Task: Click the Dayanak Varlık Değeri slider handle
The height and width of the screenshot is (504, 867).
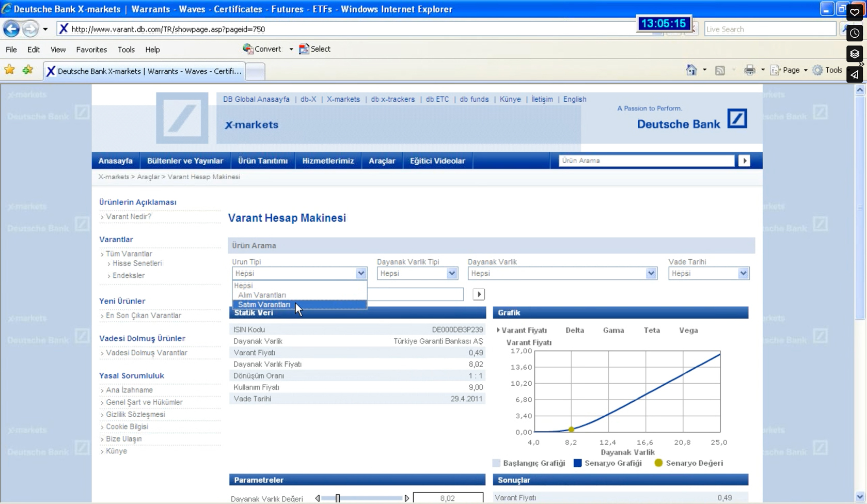Action: (x=338, y=498)
